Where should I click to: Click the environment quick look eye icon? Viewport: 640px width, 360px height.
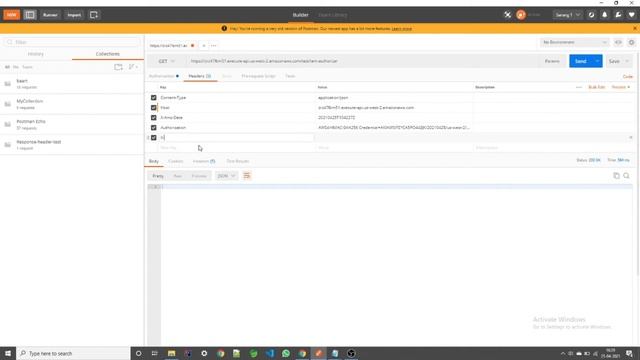tap(618, 42)
